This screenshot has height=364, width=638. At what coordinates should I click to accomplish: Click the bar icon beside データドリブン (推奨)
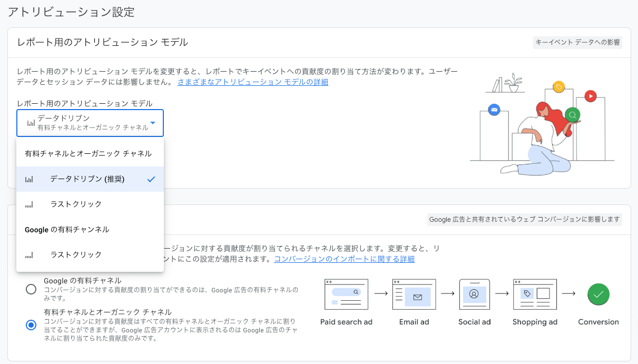(x=29, y=179)
